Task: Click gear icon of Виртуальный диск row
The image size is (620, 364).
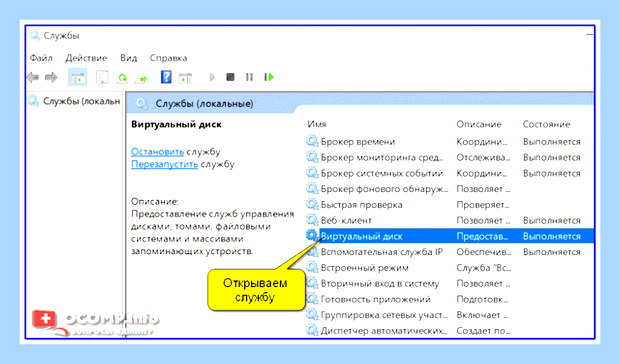Action: click(312, 236)
